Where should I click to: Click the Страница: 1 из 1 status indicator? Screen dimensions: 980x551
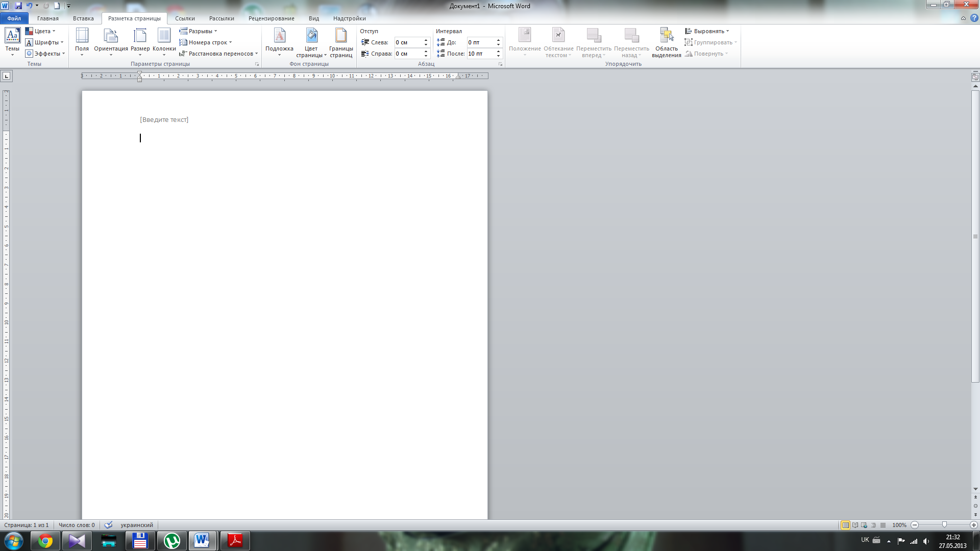coord(27,525)
